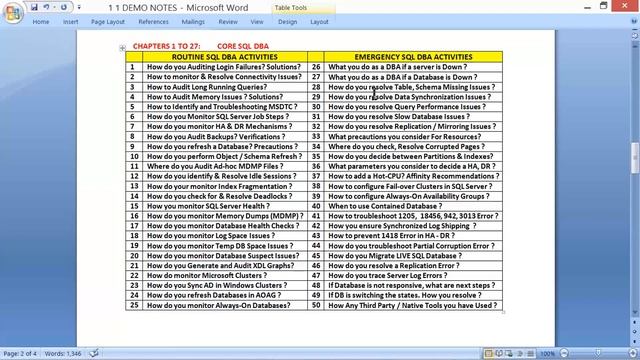Open Table Tools Layout tab
This screenshot has height=360, width=640.
pyautogui.click(x=319, y=22)
